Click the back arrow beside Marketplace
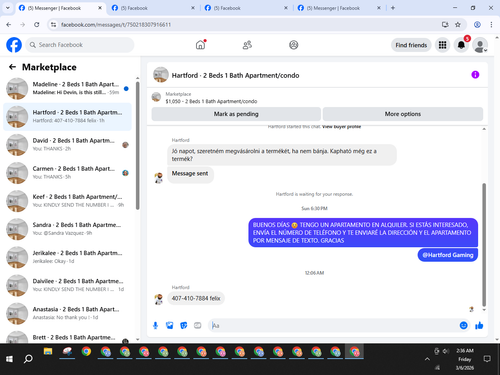 [x=12, y=67]
